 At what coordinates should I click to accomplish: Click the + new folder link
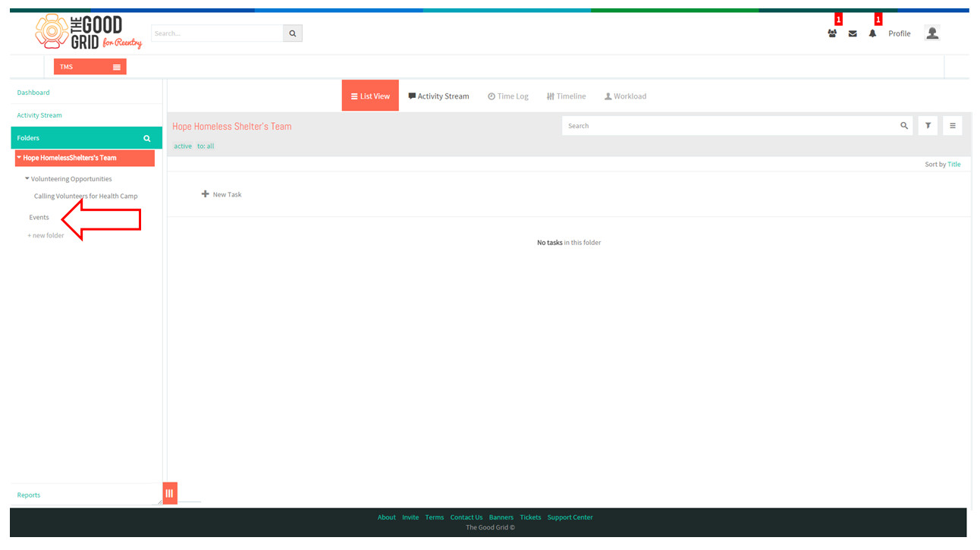click(x=46, y=235)
